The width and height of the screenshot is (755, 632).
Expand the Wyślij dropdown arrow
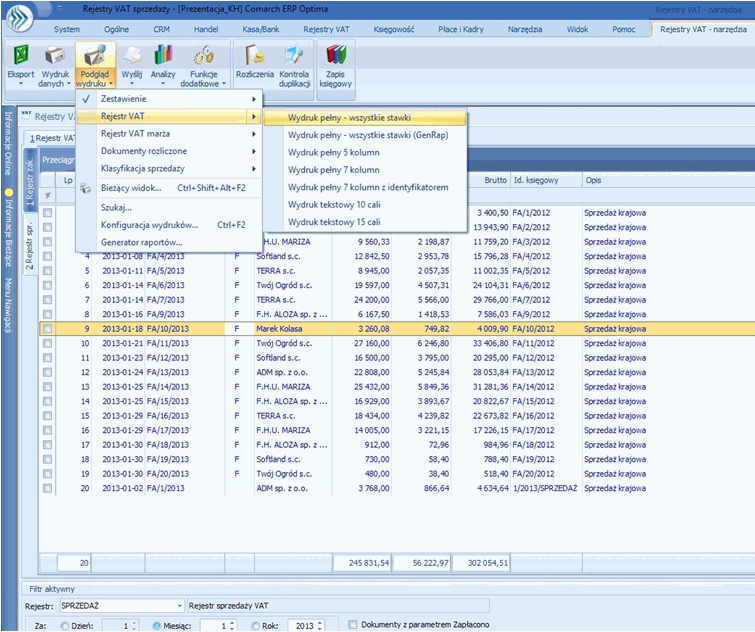coord(131,84)
